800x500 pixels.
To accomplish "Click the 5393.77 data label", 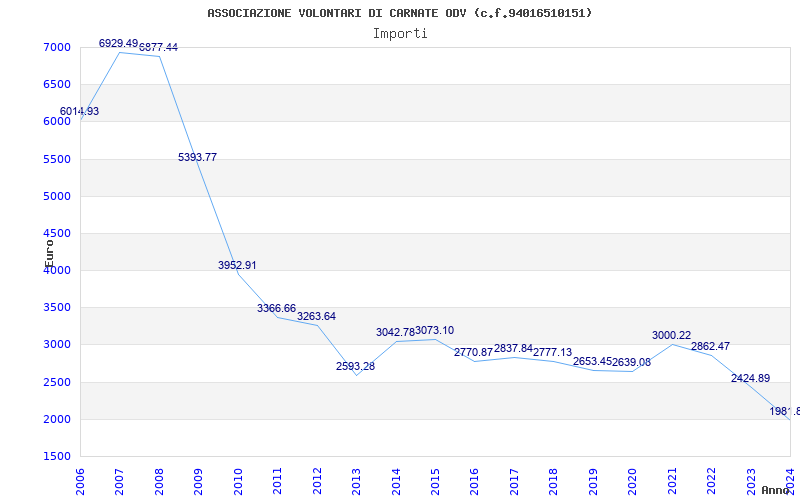I will 197,157.
